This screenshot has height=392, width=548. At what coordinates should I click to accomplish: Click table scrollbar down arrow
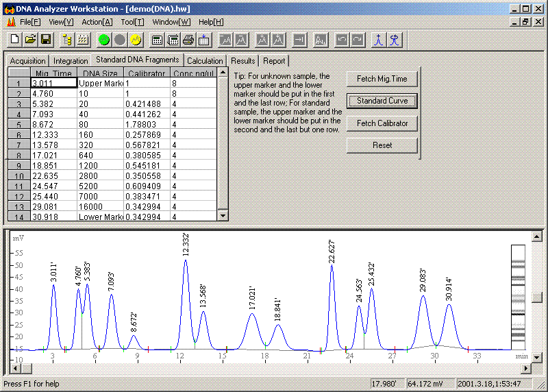point(223,215)
